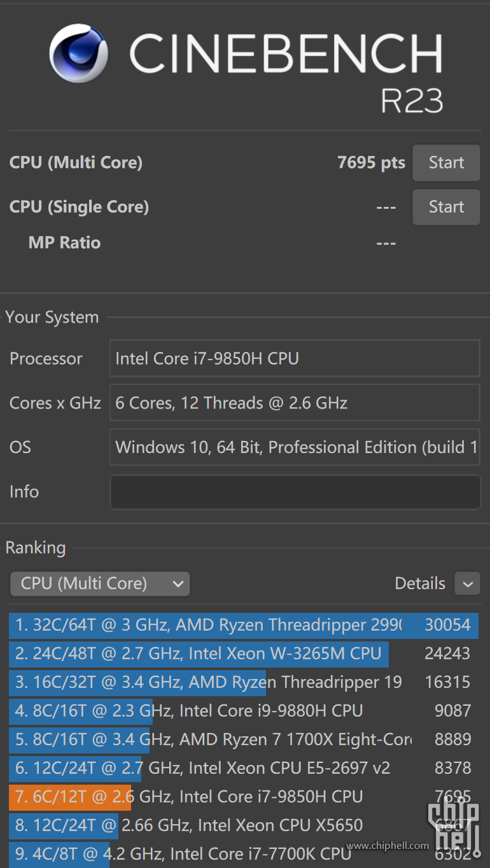This screenshot has width=490, height=868.
Task: Click the Cinebench sphere logo icon
Action: click(x=78, y=53)
